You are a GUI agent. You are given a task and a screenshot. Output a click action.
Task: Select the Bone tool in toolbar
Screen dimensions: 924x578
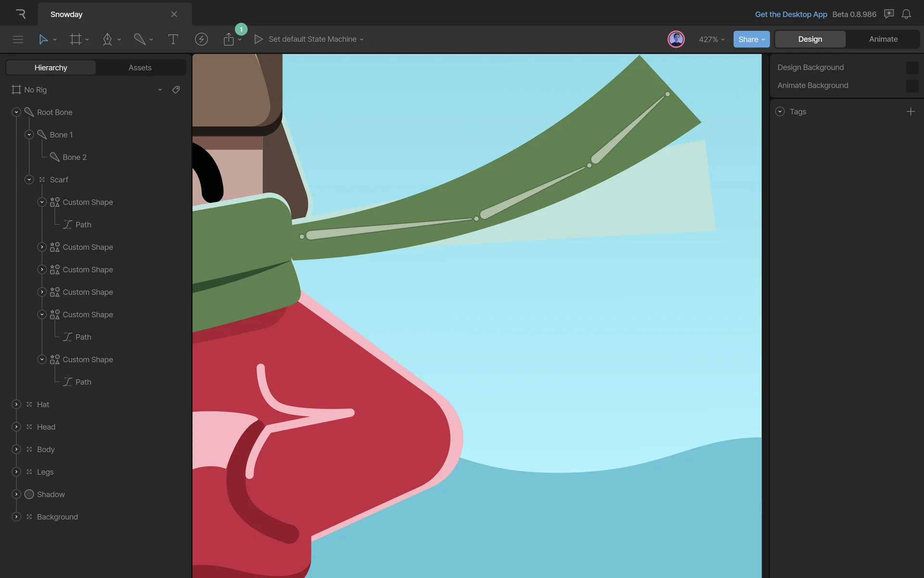140,39
